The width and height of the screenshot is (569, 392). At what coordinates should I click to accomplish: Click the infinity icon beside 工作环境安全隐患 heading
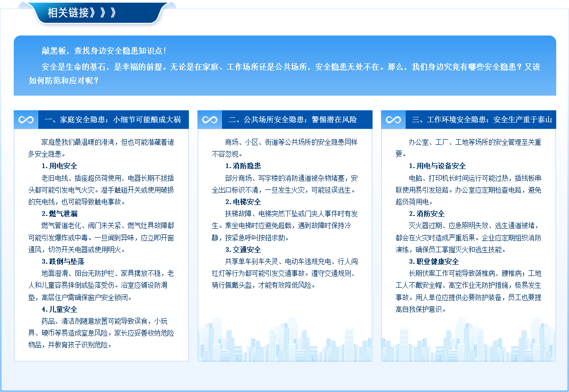pyautogui.click(x=393, y=120)
